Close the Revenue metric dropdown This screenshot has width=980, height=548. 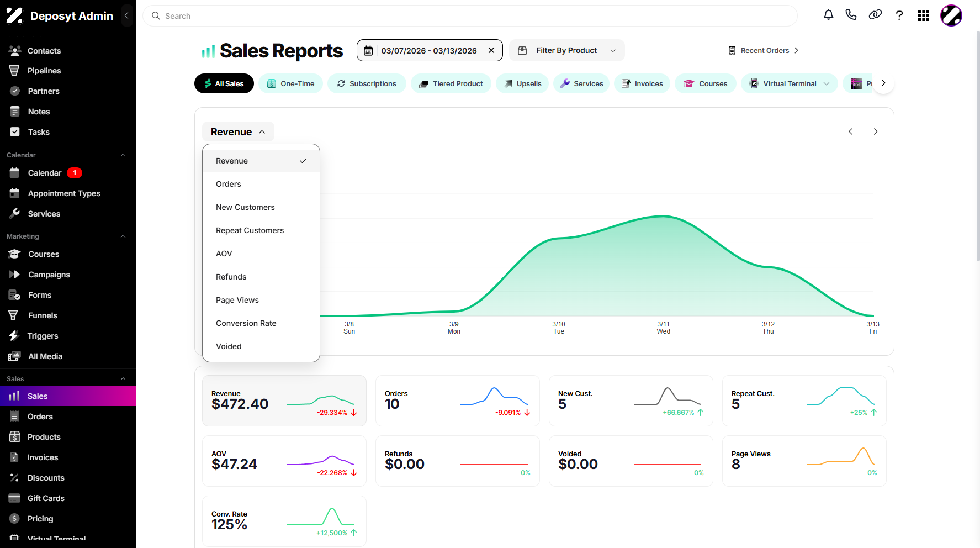238,132
